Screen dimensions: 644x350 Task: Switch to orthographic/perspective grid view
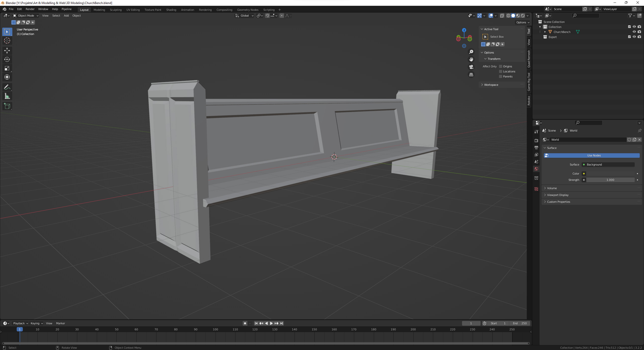[x=471, y=75]
